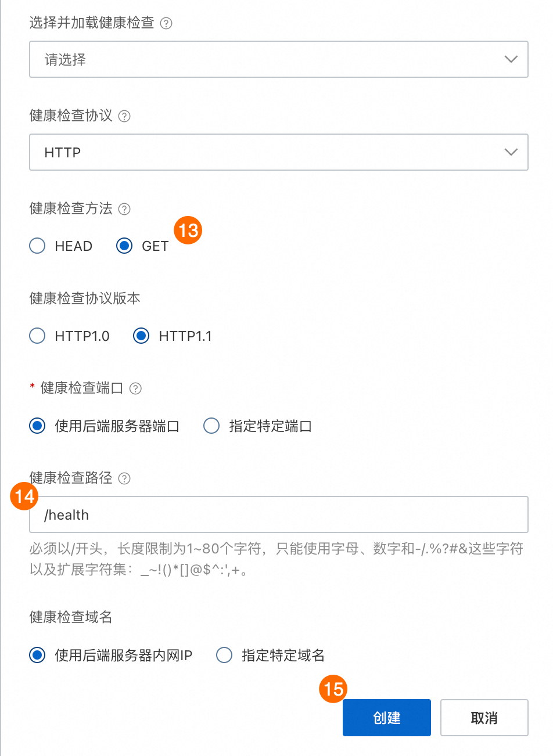This screenshot has height=756, width=553.
Task: Click the /health path input field
Action: coord(279,514)
